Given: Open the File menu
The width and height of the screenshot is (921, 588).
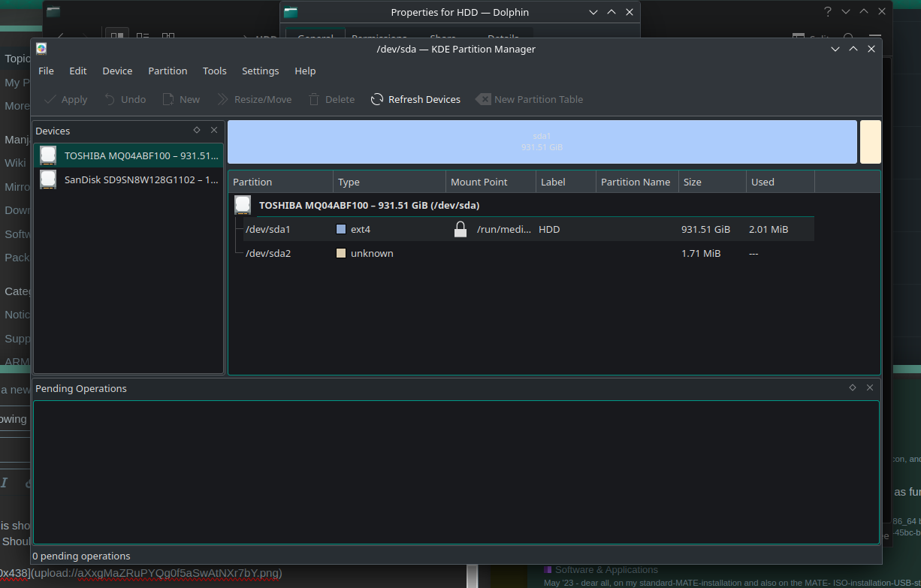Looking at the screenshot, I should 46,71.
